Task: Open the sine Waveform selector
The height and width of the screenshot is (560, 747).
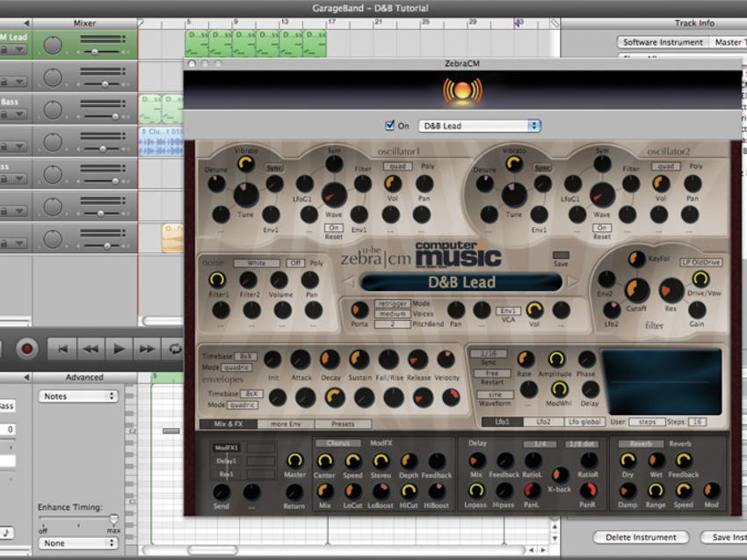Action: click(495, 395)
